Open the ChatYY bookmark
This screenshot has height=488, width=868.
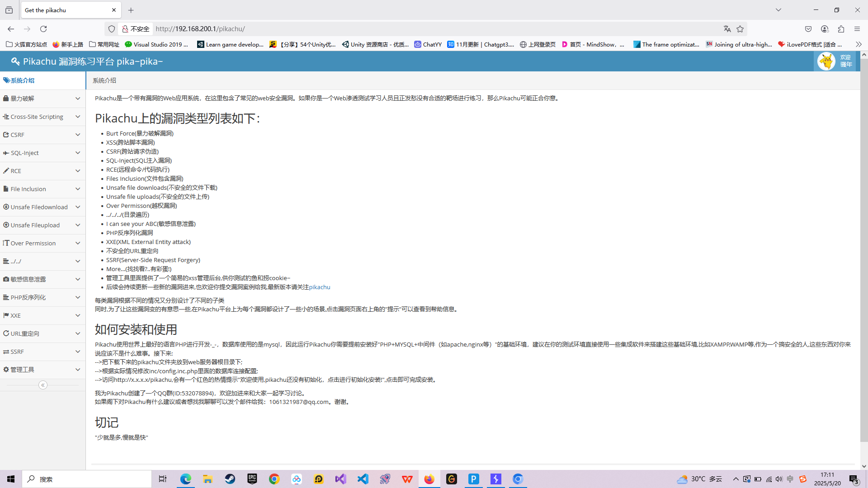[428, 44]
